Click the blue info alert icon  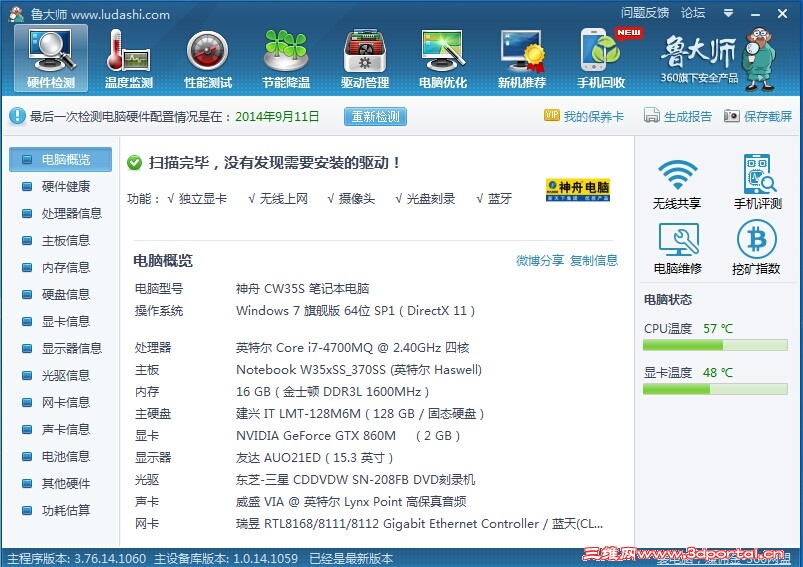coord(17,116)
